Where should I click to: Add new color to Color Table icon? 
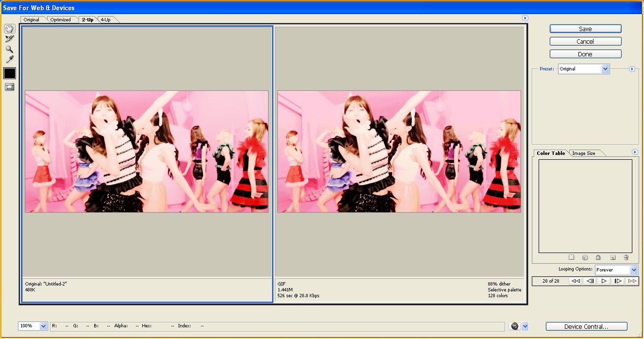tap(613, 257)
